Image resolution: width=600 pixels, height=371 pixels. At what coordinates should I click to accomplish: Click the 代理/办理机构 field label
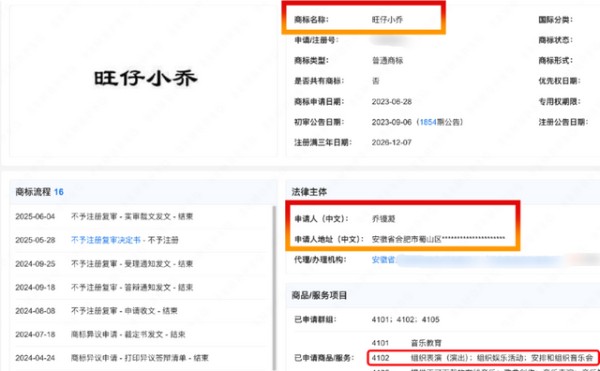[x=320, y=260]
